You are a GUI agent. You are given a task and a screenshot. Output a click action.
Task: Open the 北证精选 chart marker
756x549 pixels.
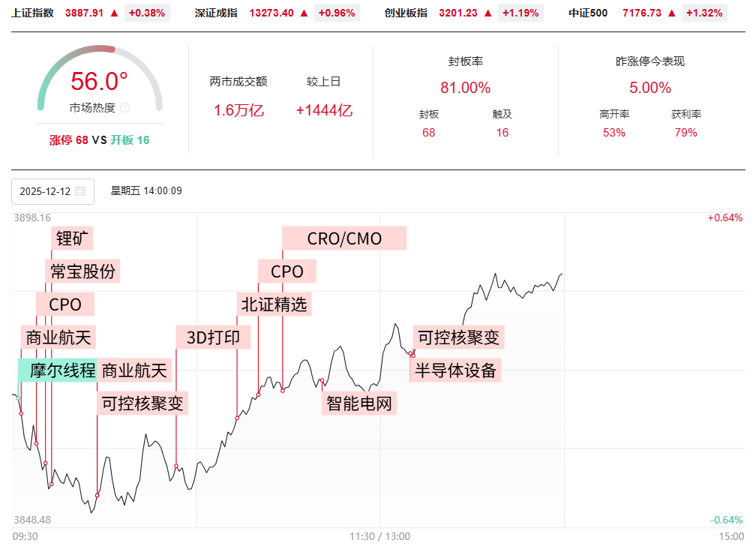tap(274, 304)
